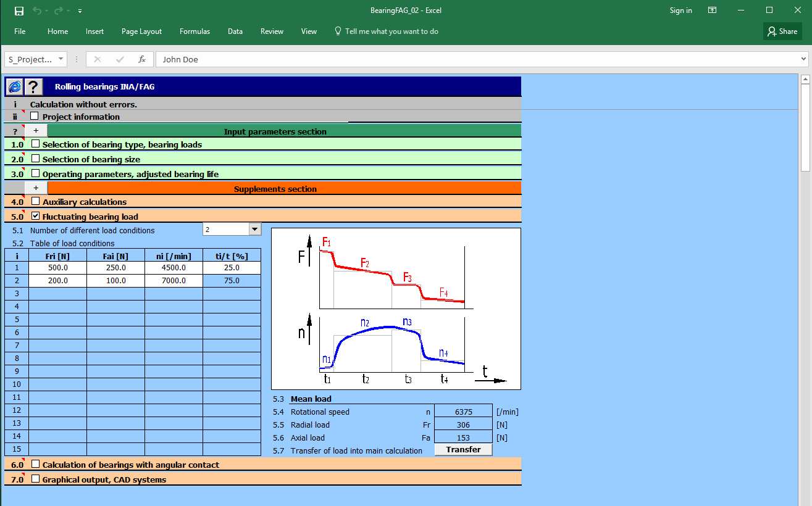This screenshot has height=506, width=812.
Task: Click mean axial load value 153
Action: pyautogui.click(x=463, y=438)
